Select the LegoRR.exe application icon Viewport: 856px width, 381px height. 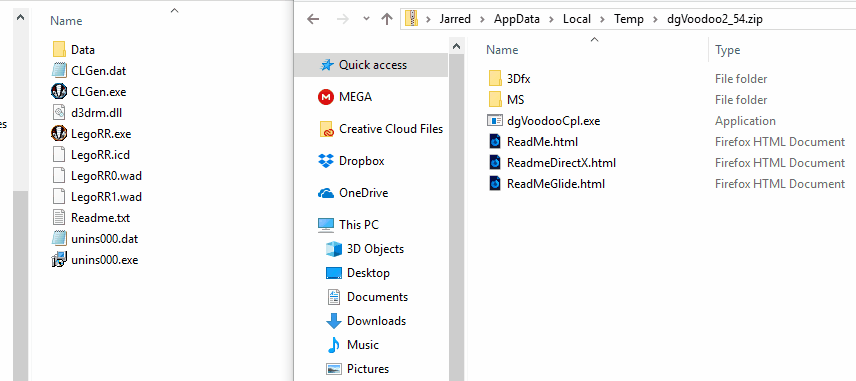pyautogui.click(x=59, y=134)
